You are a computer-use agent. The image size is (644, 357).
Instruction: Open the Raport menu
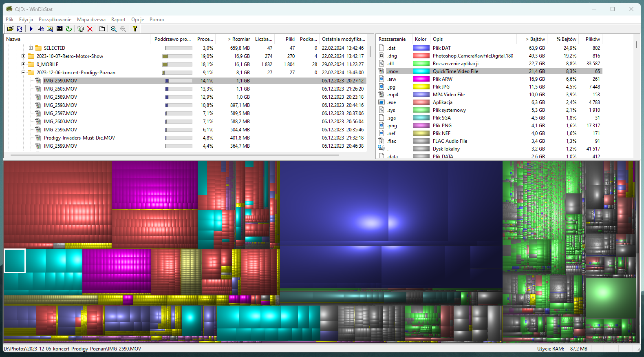pos(118,20)
